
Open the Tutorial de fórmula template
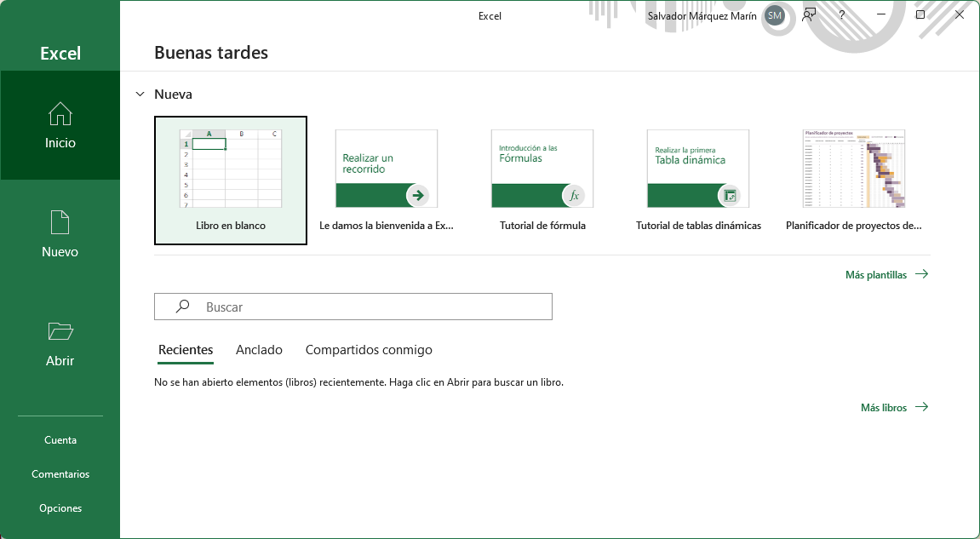tap(542, 181)
